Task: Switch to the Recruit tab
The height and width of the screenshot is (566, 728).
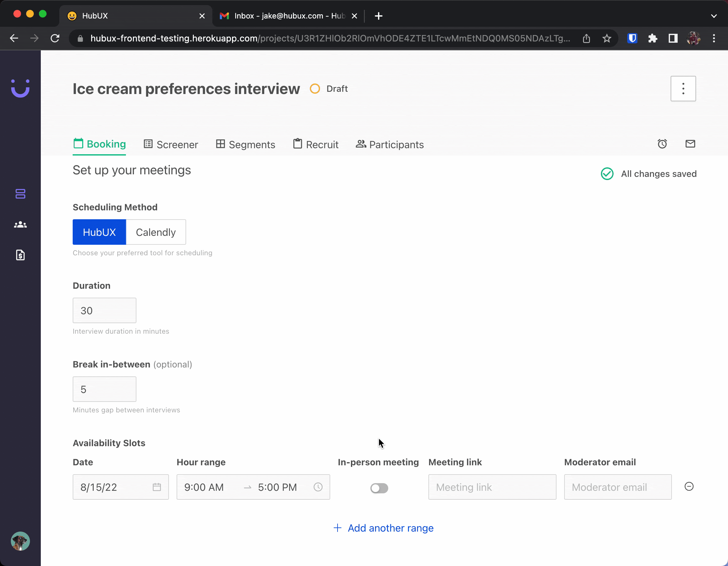Action: coord(316,144)
